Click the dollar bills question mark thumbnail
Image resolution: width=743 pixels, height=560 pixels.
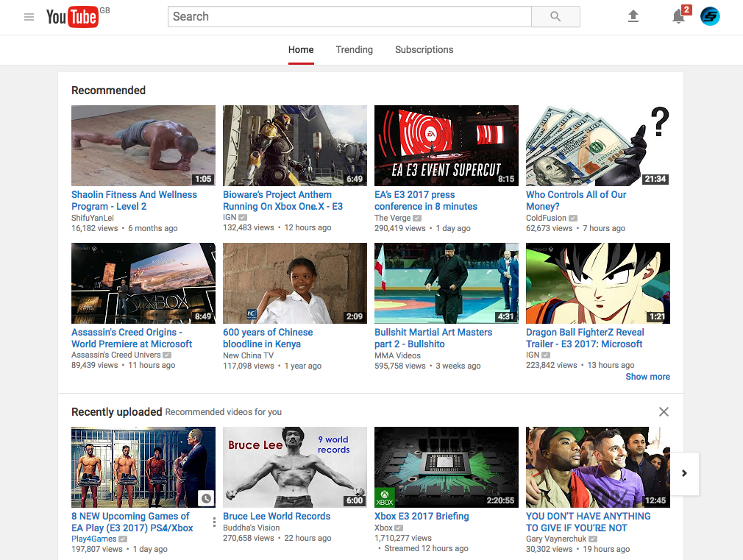(x=598, y=146)
